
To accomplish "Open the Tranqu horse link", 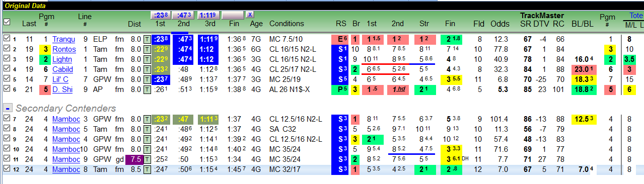I will tap(64, 39).
